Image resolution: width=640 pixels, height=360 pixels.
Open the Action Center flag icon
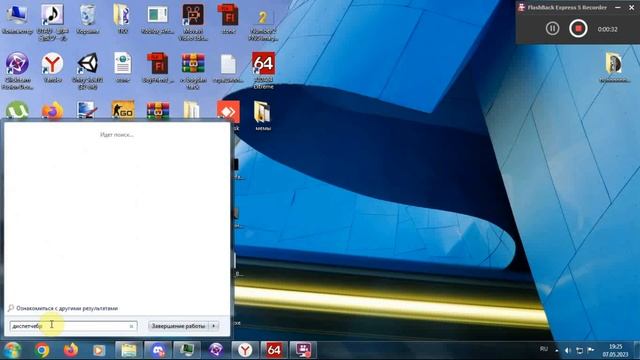[591, 350]
